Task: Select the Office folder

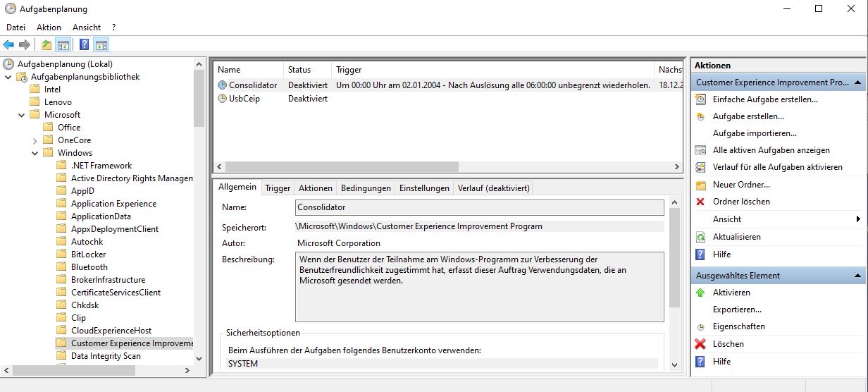Action: coord(69,128)
